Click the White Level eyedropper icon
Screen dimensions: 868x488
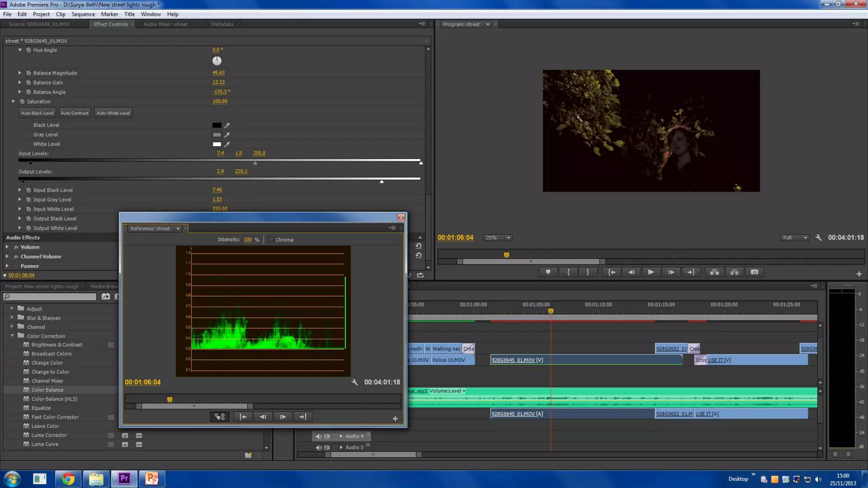tap(227, 144)
